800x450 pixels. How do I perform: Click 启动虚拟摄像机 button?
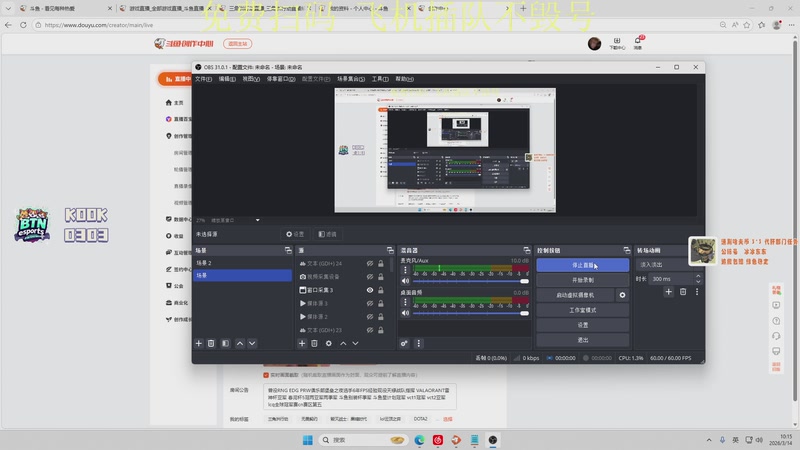coord(576,295)
